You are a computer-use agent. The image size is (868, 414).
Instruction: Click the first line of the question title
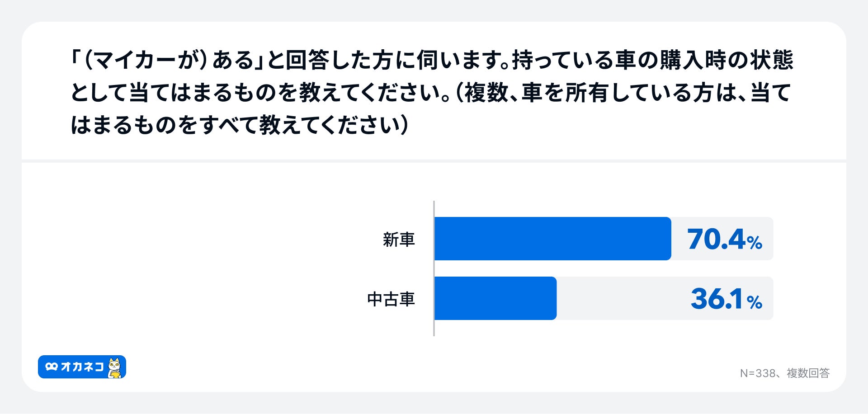pyautogui.click(x=432, y=60)
